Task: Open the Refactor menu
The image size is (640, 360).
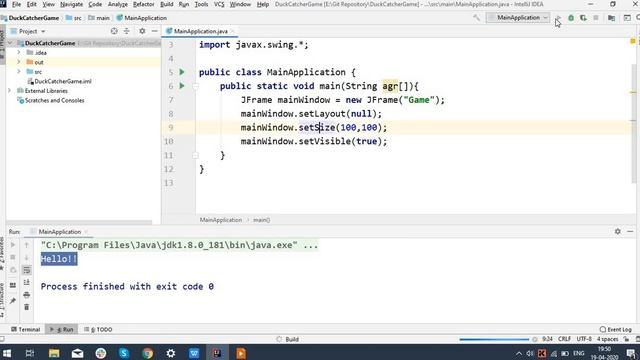Action: [x=144, y=4]
